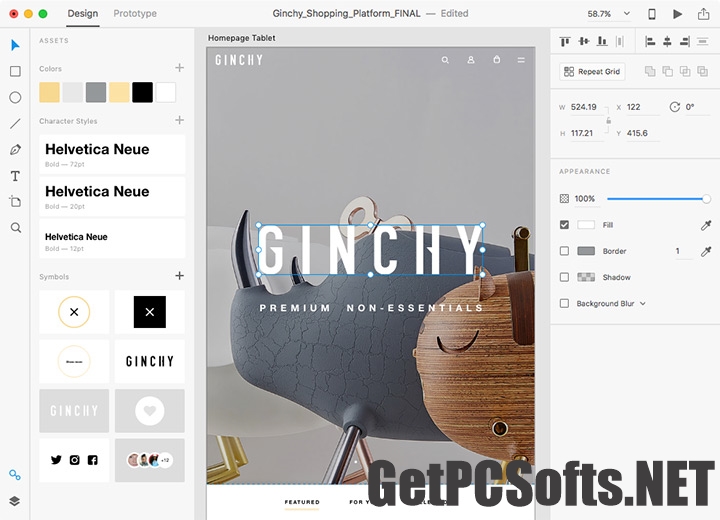
Task: Select the Text tool
Action: pos(15,176)
